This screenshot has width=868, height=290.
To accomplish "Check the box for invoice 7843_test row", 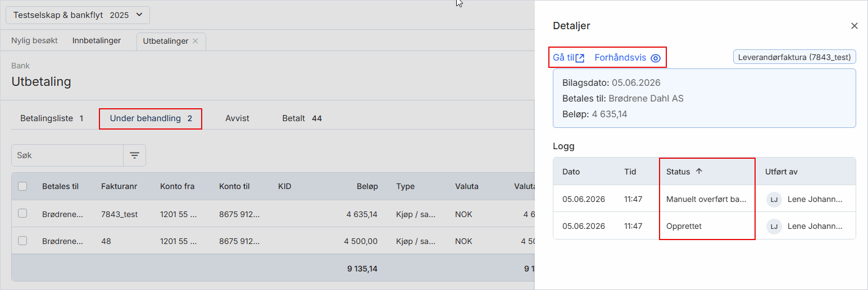I will (22, 214).
